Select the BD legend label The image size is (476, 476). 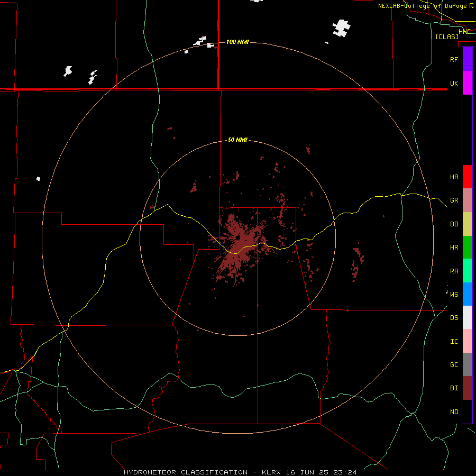click(x=454, y=224)
